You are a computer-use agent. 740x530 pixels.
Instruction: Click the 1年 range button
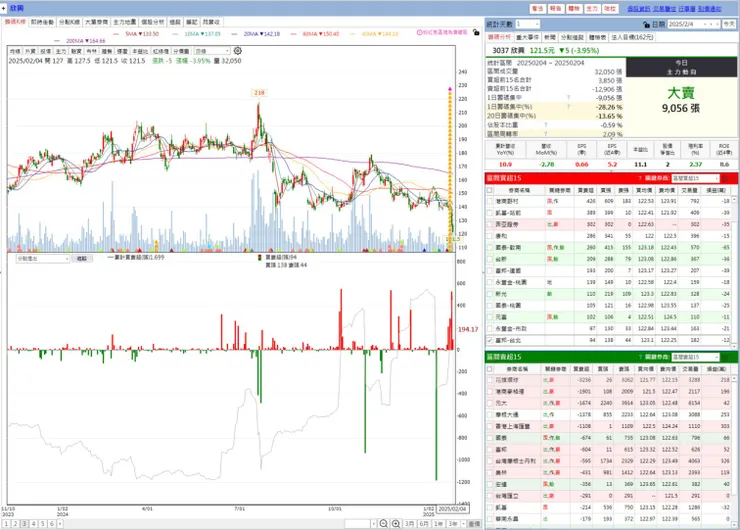438,524
